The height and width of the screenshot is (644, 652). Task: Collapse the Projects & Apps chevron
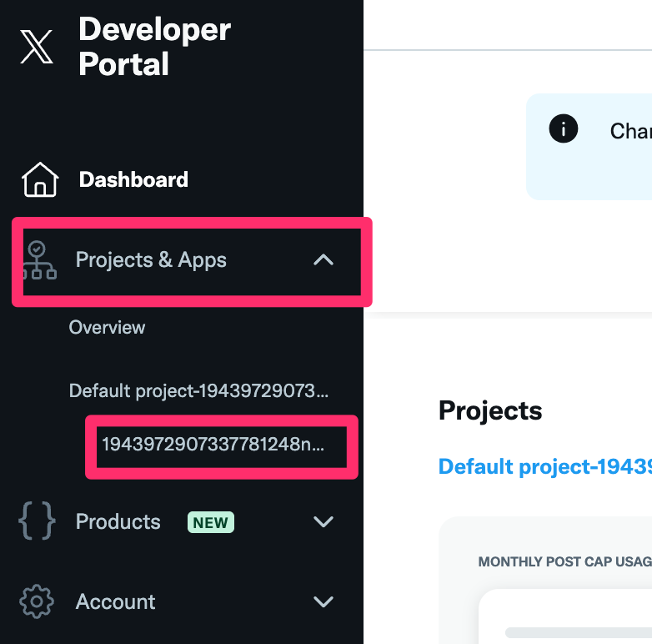point(323,260)
